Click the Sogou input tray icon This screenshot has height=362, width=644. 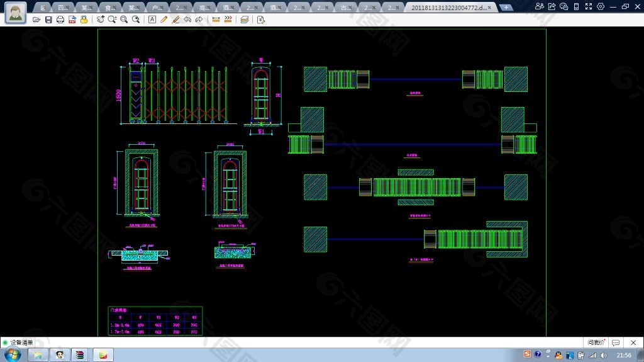[528, 354]
